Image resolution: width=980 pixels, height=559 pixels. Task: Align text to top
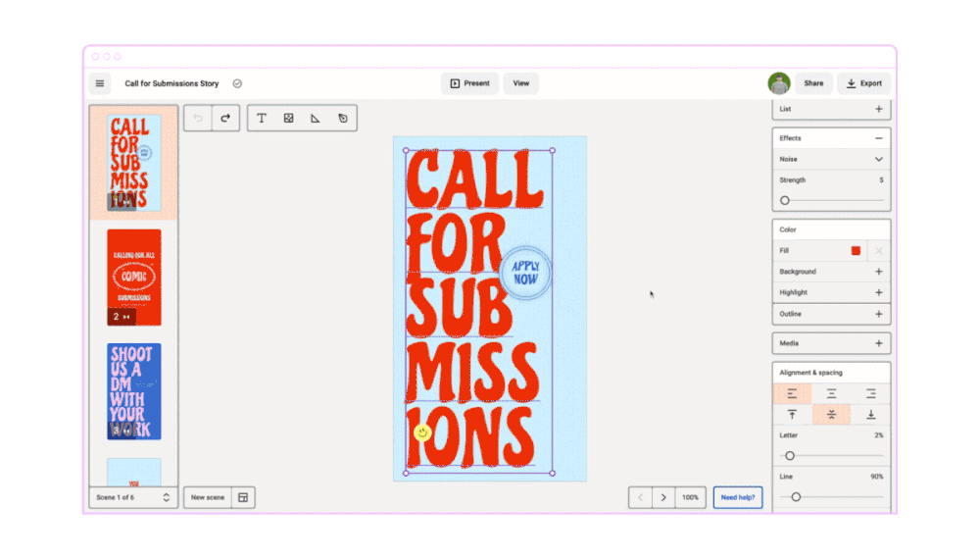point(792,415)
